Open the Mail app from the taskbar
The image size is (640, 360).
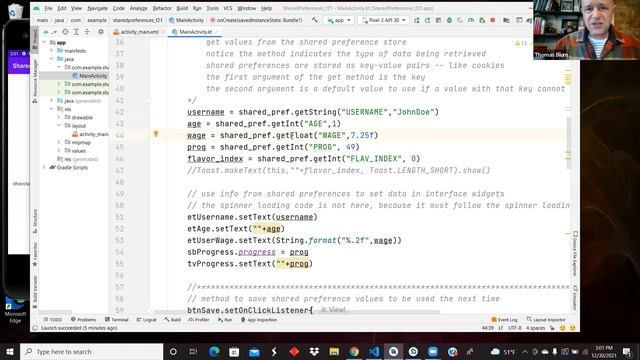tap(254, 351)
